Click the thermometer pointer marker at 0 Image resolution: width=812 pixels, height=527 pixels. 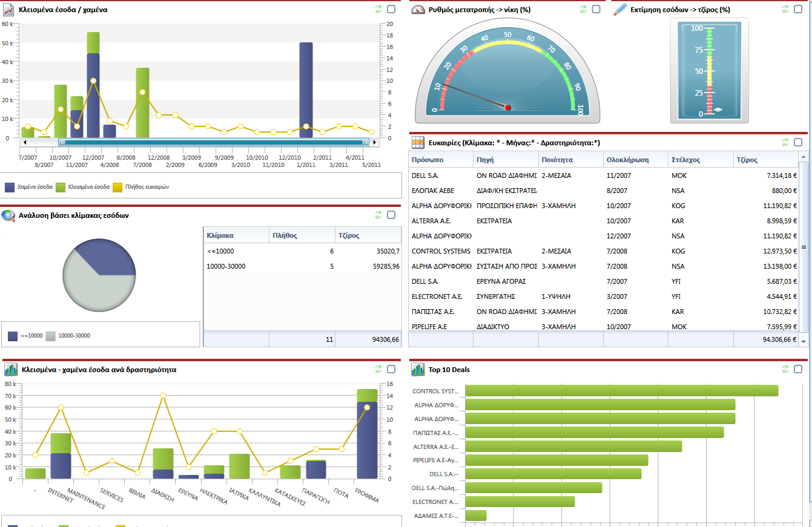click(718, 110)
